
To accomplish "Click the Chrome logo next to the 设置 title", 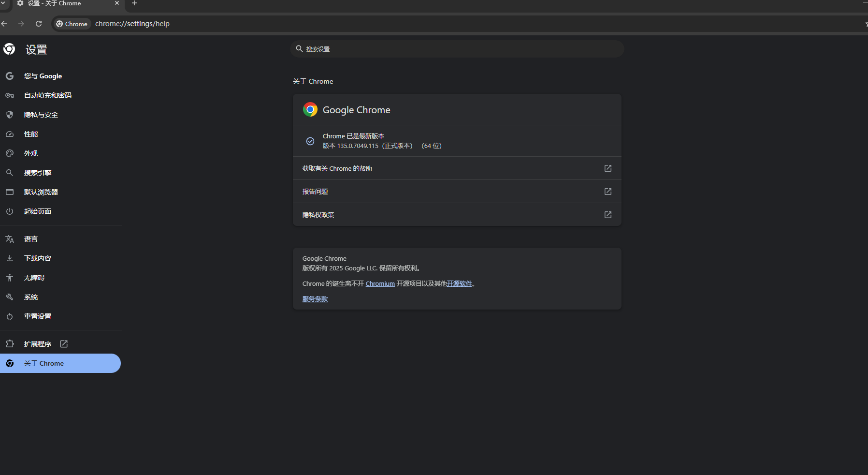I will [9, 49].
